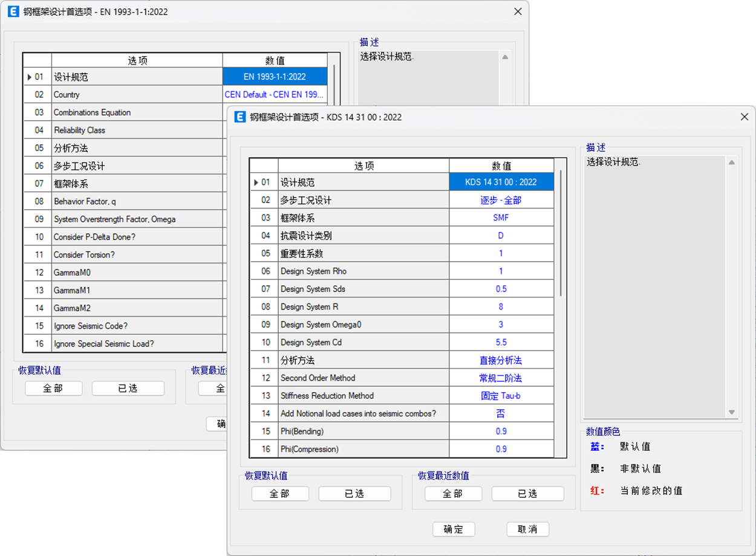Open the 设计规范 KDS 14 31 00 : 2022 dropdown
This screenshot has width=756, height=556.
tap(501, 183)
